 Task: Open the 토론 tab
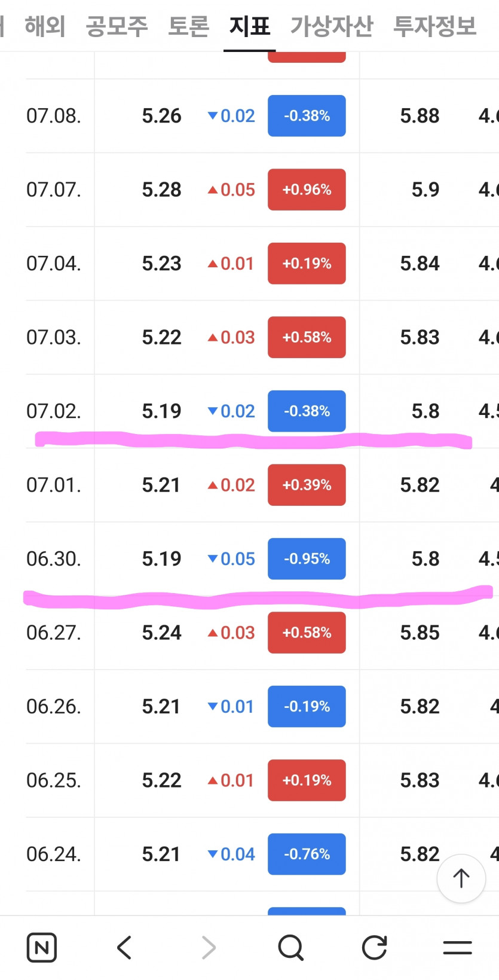[x=189, y=26]
